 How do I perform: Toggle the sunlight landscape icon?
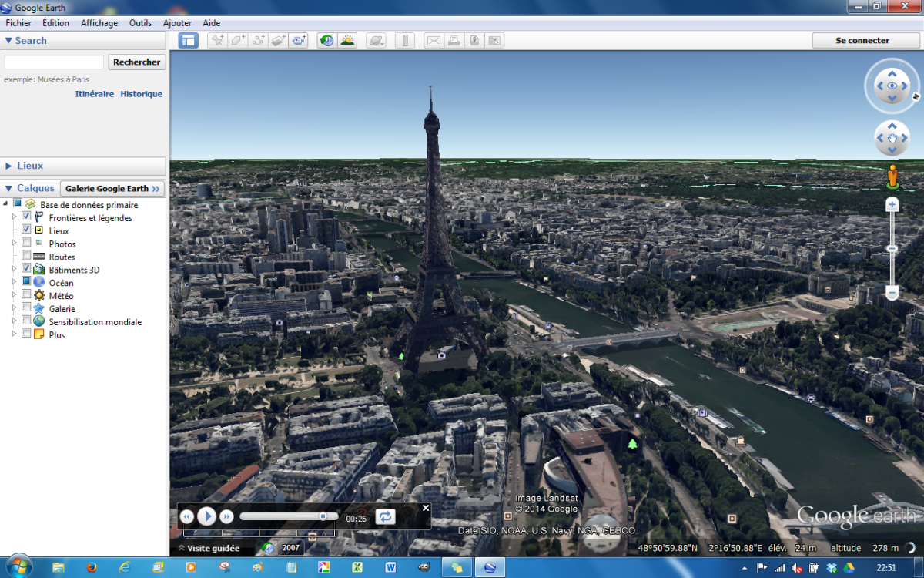coord(347,41)
